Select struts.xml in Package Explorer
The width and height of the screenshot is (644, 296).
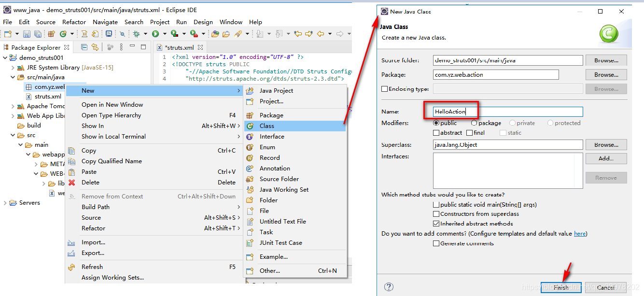point(48,97)
